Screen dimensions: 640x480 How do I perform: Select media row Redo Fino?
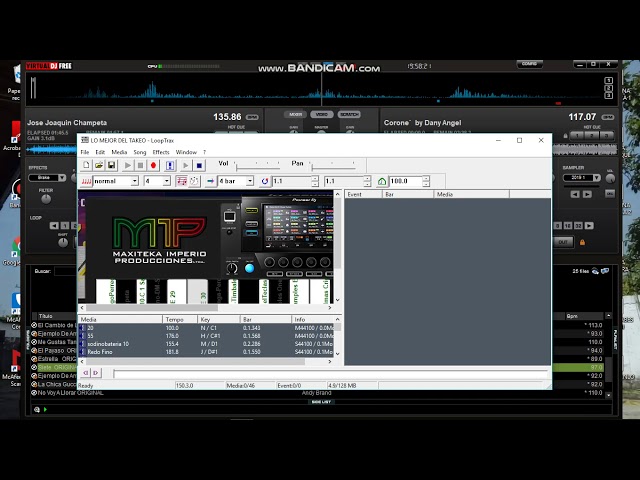[x=207, y=352]
